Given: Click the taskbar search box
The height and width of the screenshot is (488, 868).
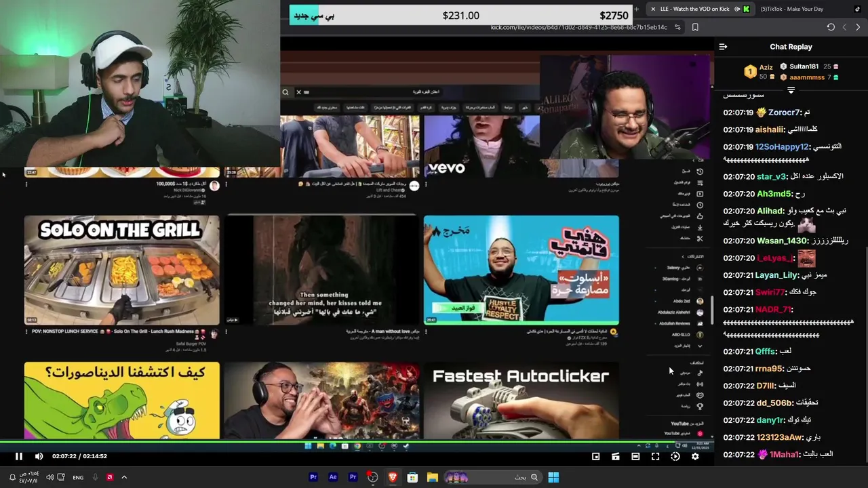Looking at the screenshot, I should (492, 477).
